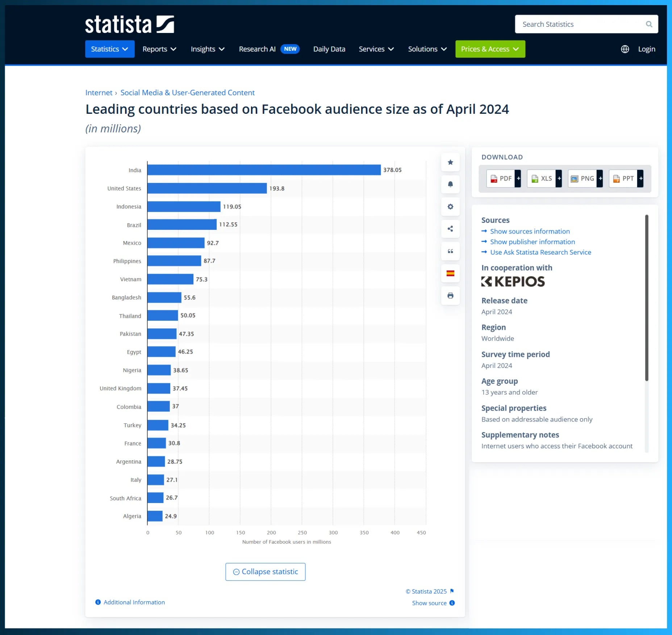Collapse the statistic chart
Screen dimensions: 672x635
tap(265, 572)
